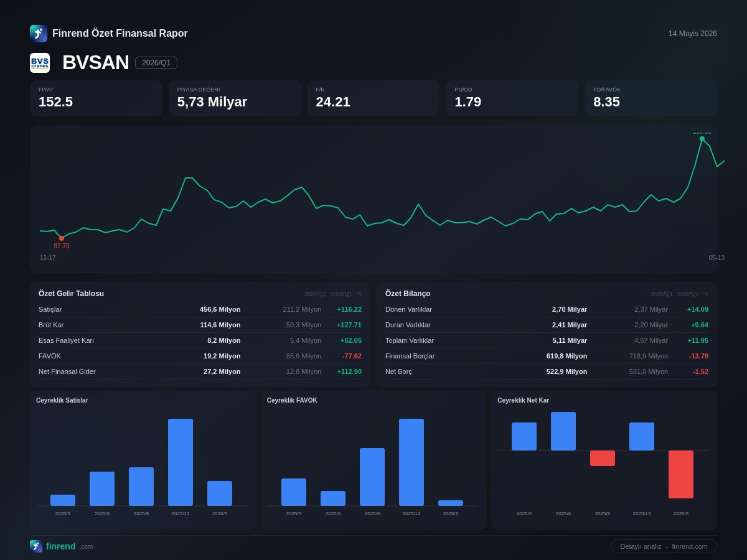Click the finrend footer logo icon

(x=36, y=546)
